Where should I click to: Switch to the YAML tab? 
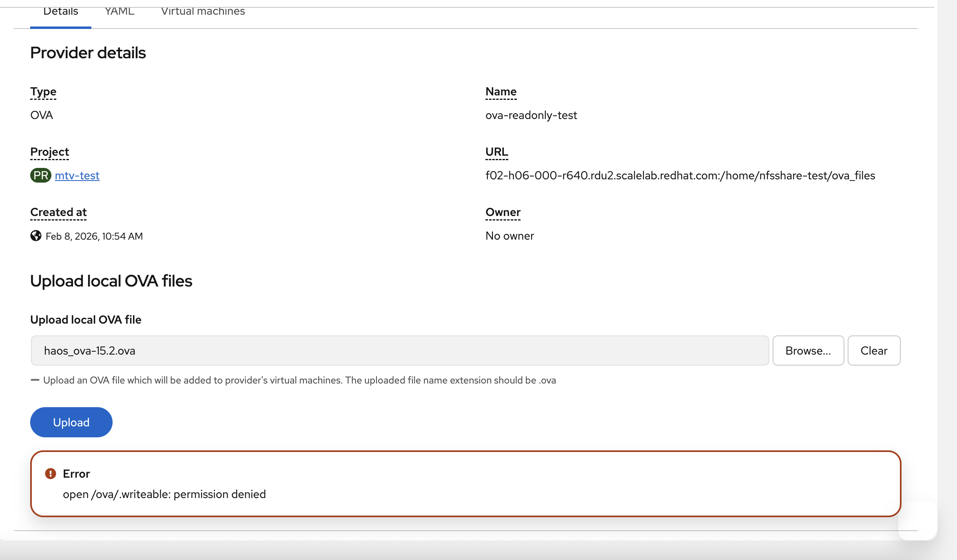pyautogui.click(x=120, y=11)
